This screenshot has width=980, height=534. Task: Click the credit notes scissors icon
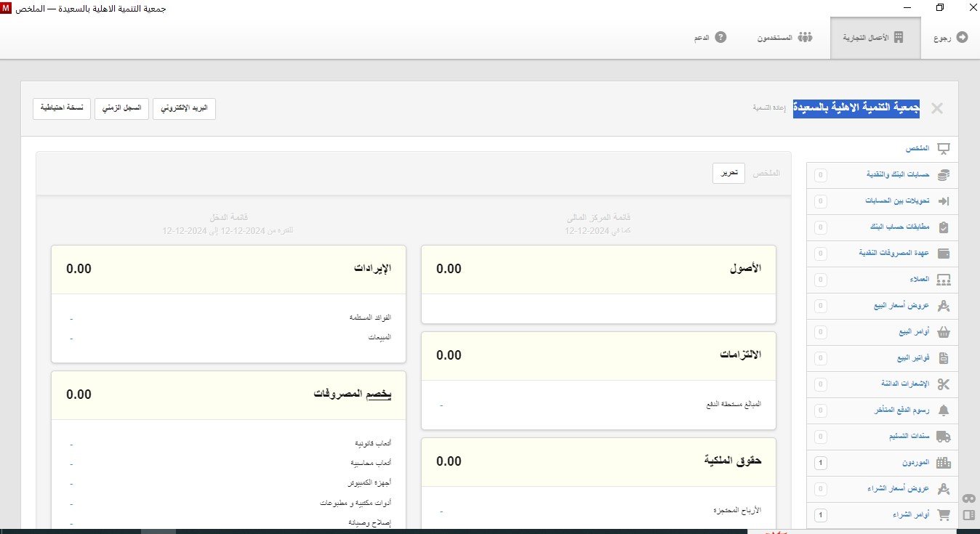click(x=944, y=384)
